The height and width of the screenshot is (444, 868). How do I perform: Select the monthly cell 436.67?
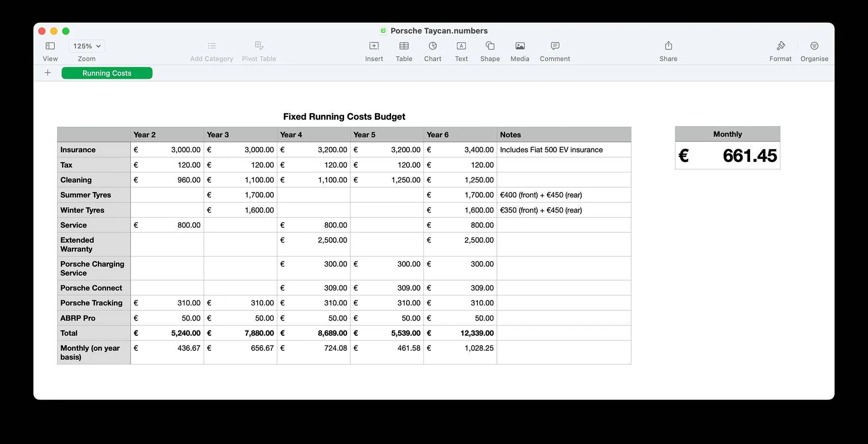[167, 352]
